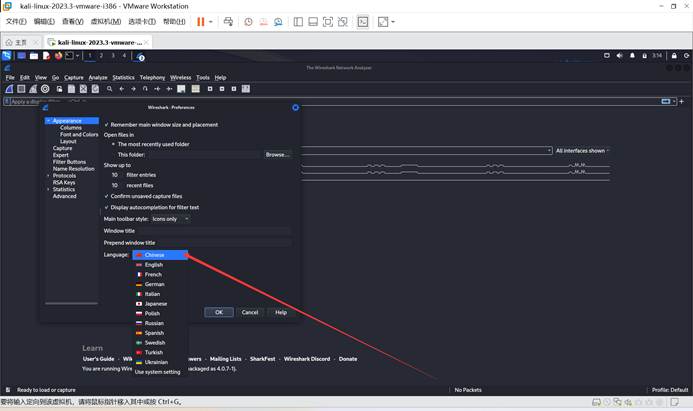Open capture options gear icon
The width and height of the screenshot is (693, 411).
click(x=45, y=89)
